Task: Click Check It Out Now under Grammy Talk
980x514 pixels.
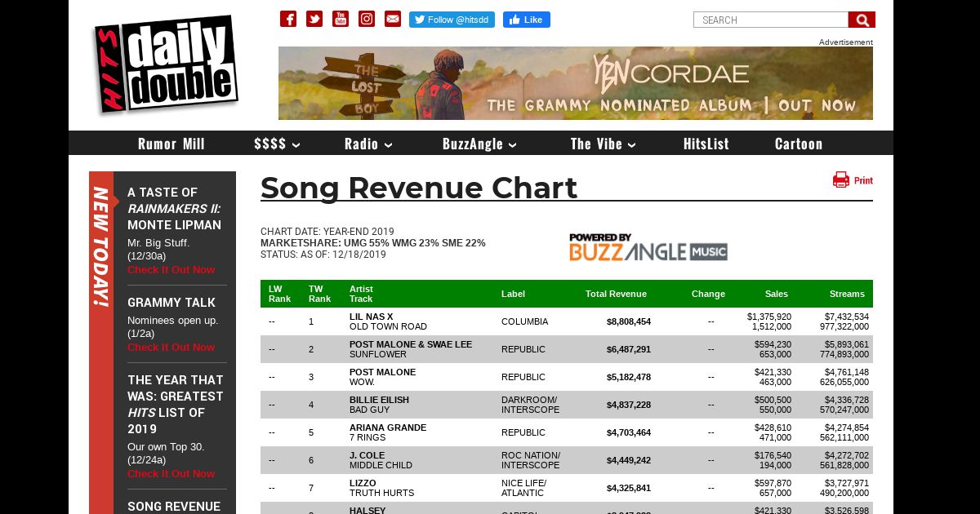Action: click(171, 348)
